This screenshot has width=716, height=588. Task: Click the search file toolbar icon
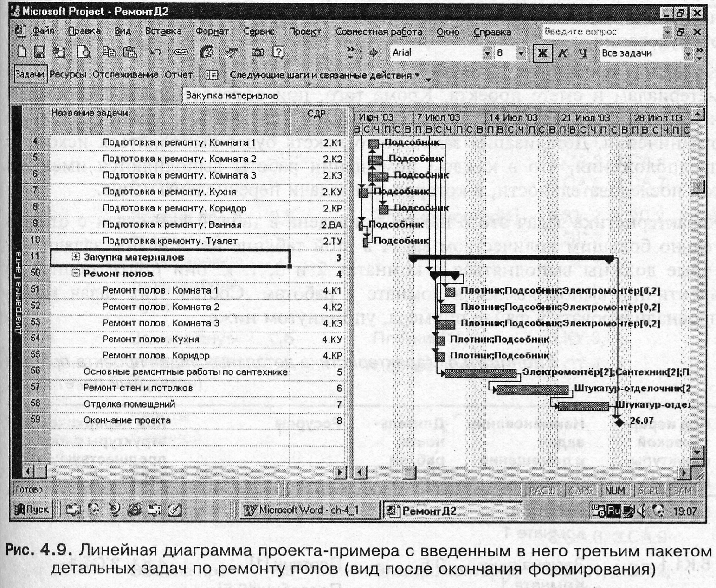point(59,52)
